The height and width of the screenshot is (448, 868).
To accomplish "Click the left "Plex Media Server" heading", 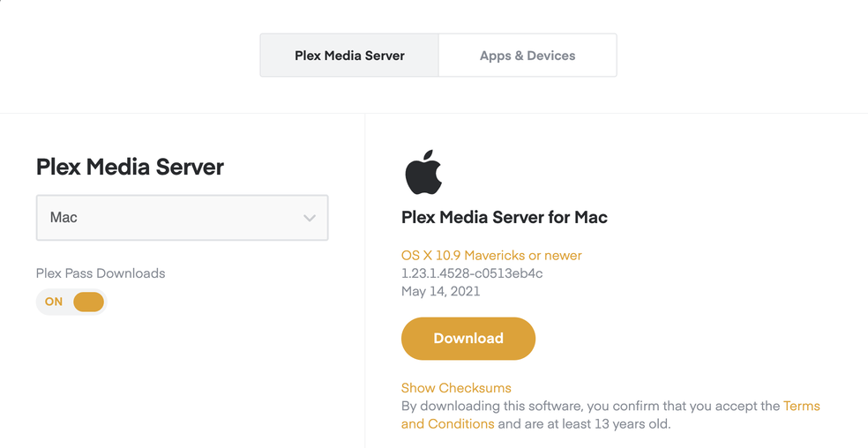I will click(x=130, y=167).
